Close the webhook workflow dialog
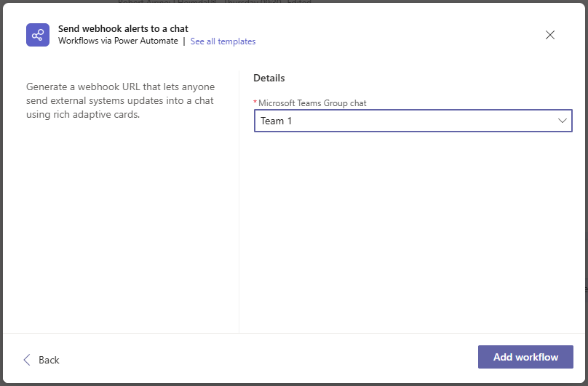This screenshot has width=588, height=386. pyautogui.click(x=549, y=35)
